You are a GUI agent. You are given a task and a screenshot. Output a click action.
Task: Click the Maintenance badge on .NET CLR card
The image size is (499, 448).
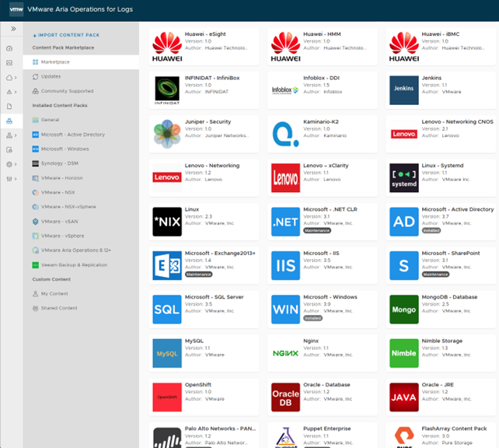pos(317,230)
